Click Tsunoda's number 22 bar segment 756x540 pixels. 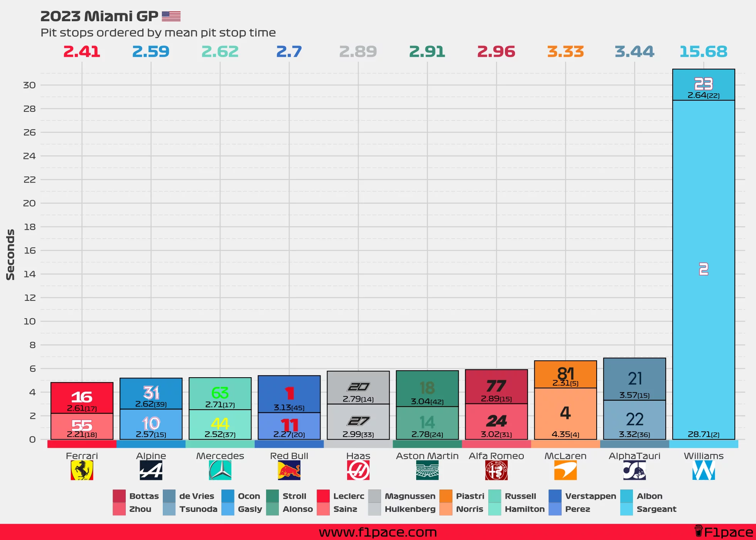tap(634, 420)
